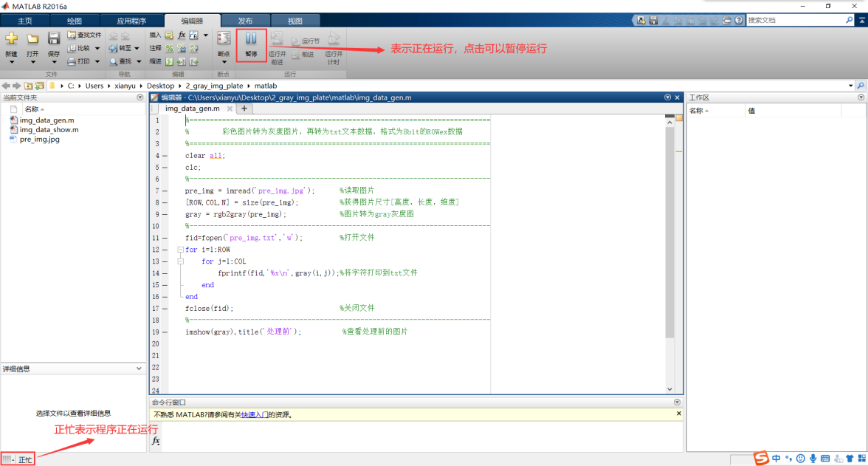Switch to the 主页 (Home) tab
The width and height of the screenshot is (868, 466).
tap(24, 21)
